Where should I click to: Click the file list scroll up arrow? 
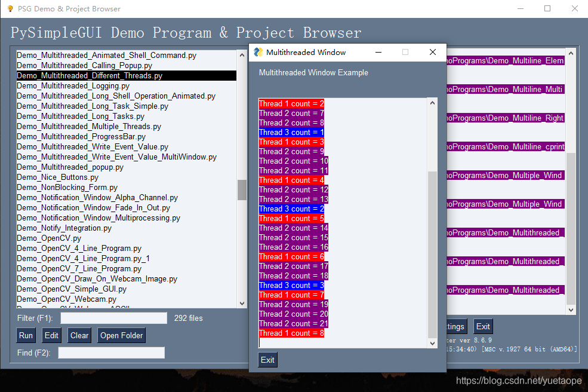click(242, 55)
